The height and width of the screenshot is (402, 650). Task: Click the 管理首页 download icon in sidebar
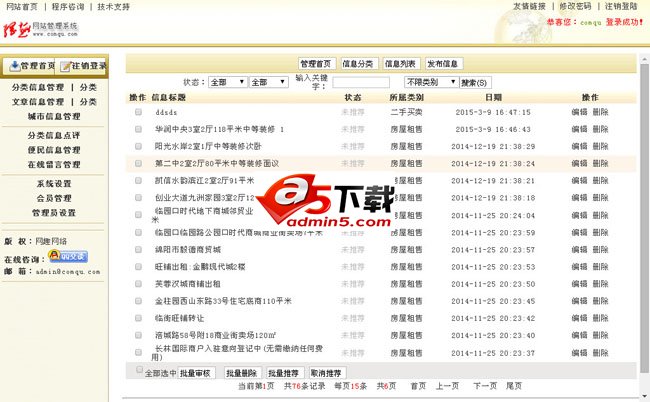point(15,65)
